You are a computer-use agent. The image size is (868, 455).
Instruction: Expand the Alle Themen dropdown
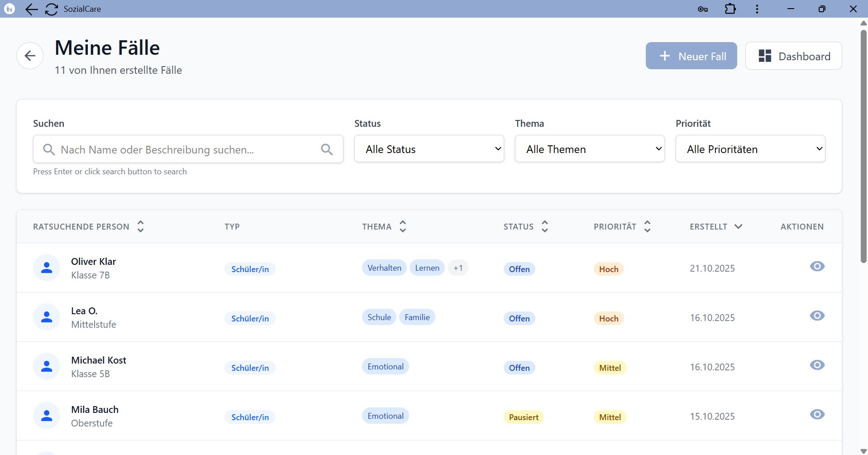[x=589, y=148]
